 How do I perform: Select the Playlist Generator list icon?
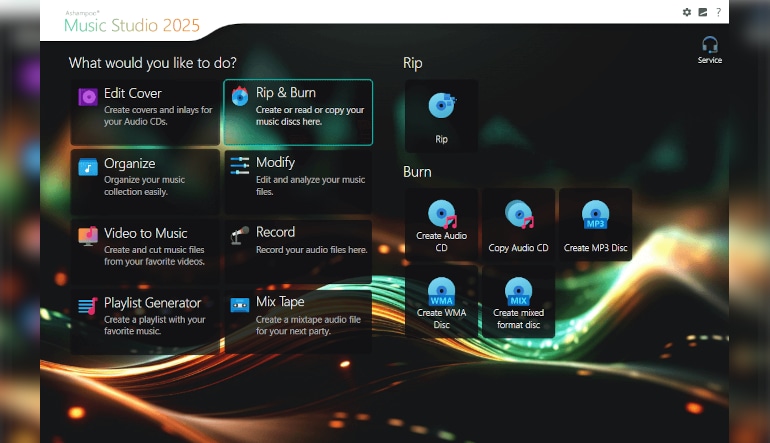tap(88, 306)
